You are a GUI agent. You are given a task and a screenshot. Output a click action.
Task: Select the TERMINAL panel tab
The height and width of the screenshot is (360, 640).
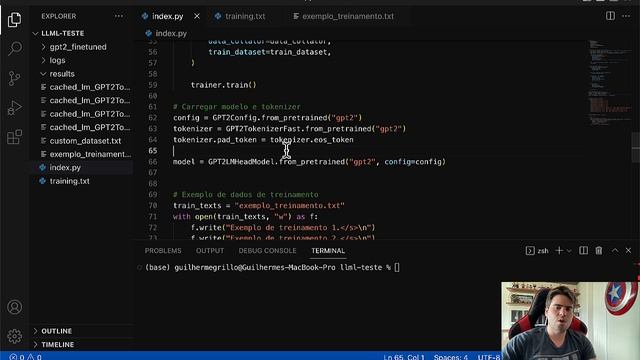328,251
